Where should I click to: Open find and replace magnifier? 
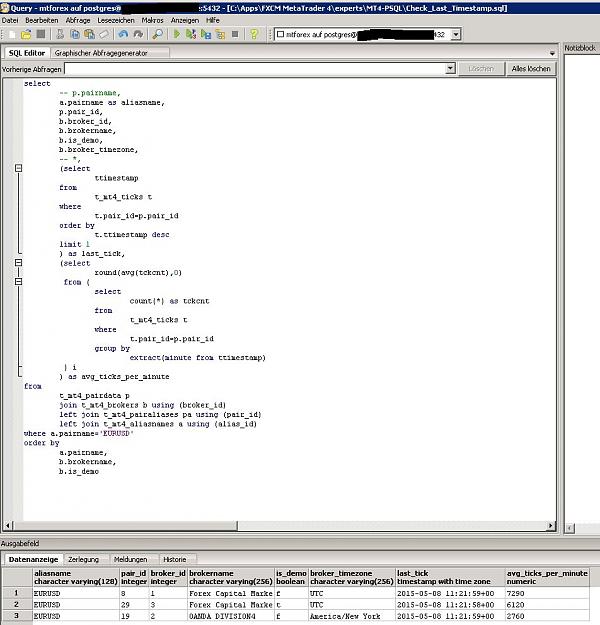(157, 35)
